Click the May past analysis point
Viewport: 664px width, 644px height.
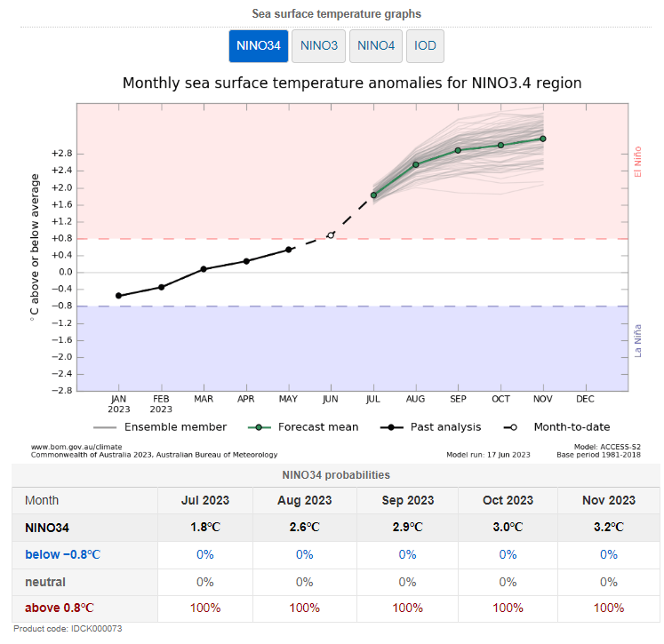coord(289,250)
